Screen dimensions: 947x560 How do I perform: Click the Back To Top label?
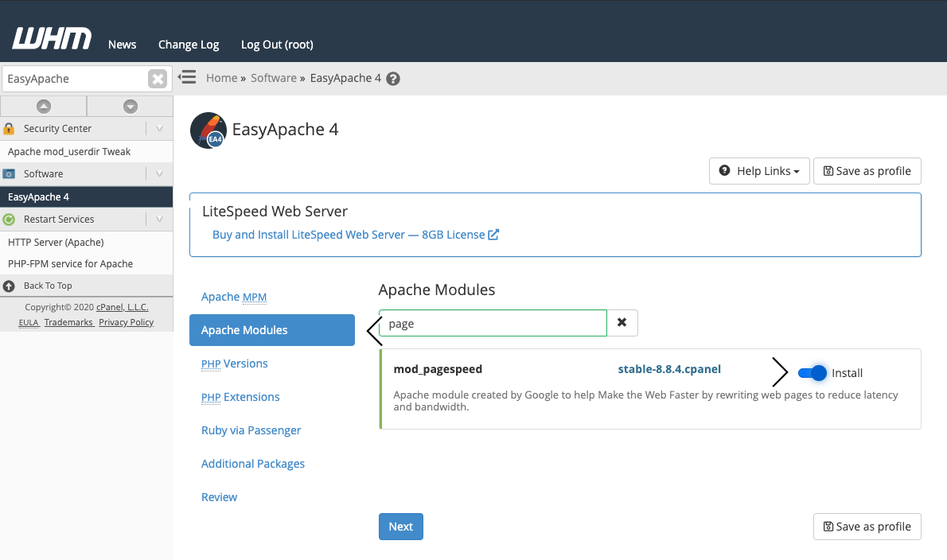48,286
